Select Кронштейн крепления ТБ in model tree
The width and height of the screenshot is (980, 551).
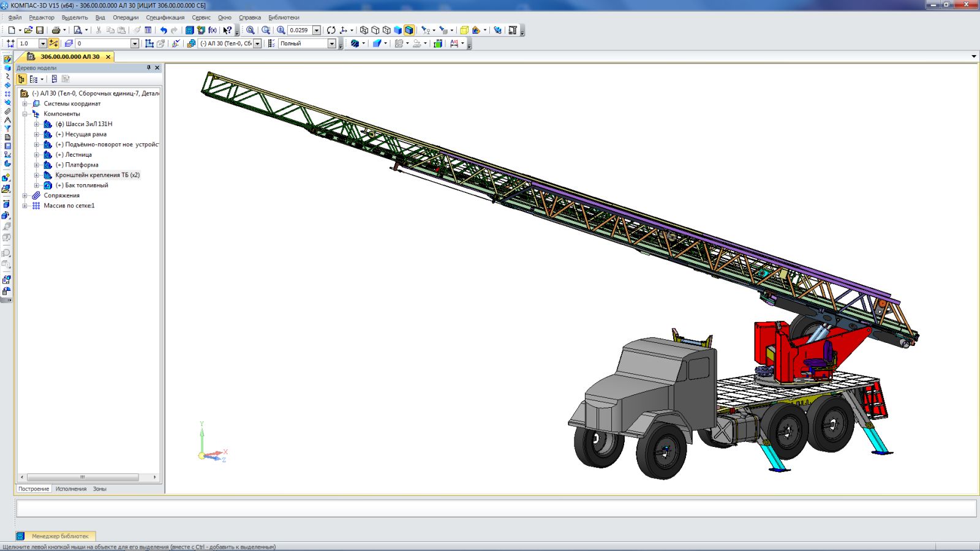[x=97, y=175]
